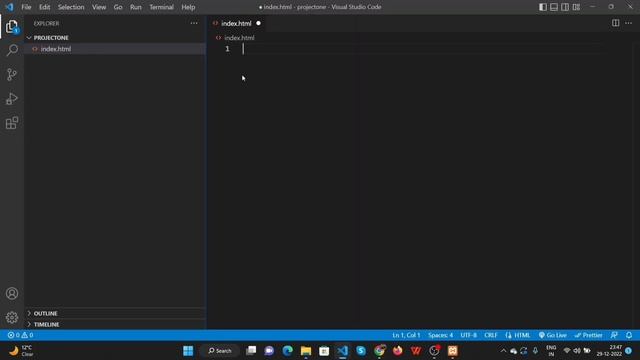Click the VS Code logo icon
The image size is (640, 360).
[9, 7]
